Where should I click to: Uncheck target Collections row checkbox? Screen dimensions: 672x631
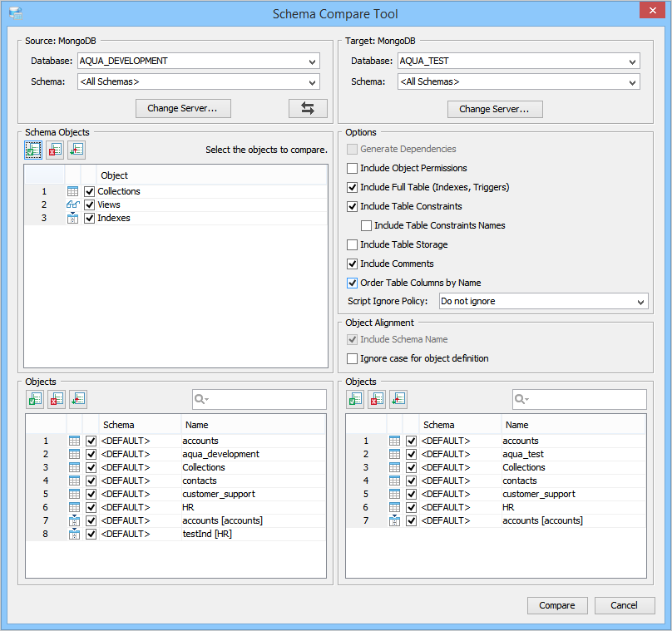click(411, 467)
